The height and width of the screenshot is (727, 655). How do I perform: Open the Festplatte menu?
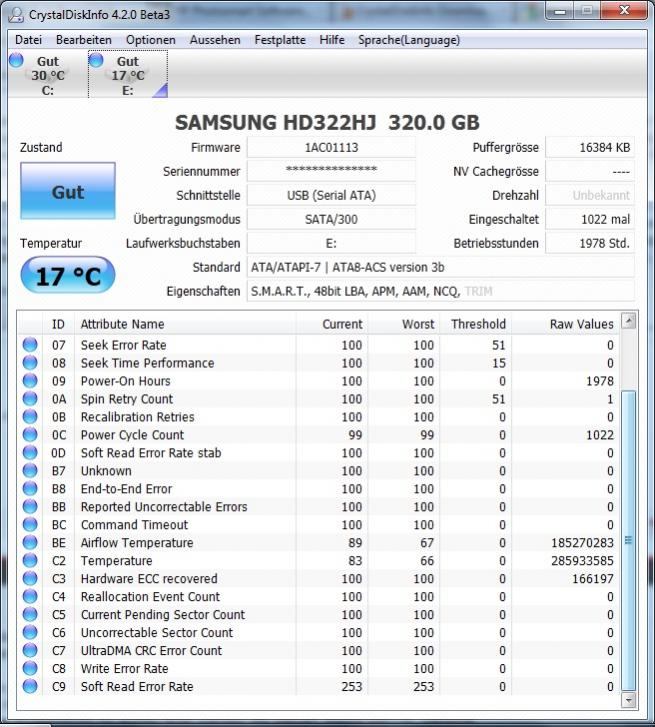[280, 40]
